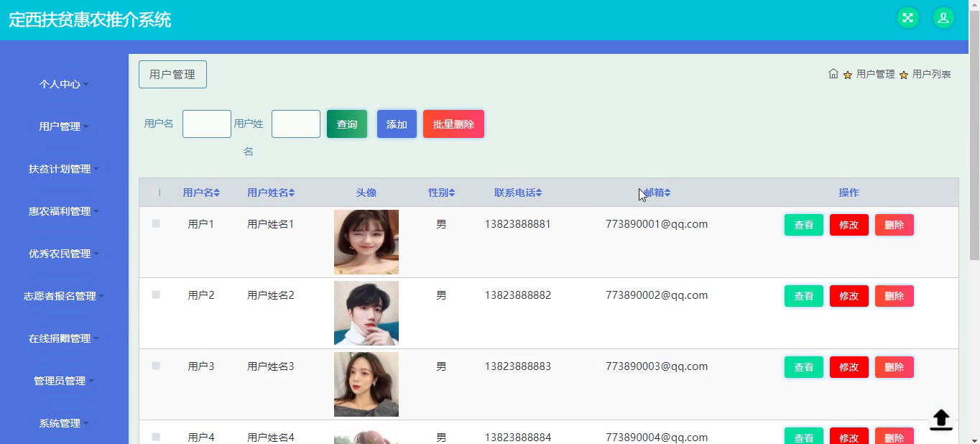980x444 pixels.
Task: Expand 系统管理 sidebar menu
Action: (x=64, y=423)
